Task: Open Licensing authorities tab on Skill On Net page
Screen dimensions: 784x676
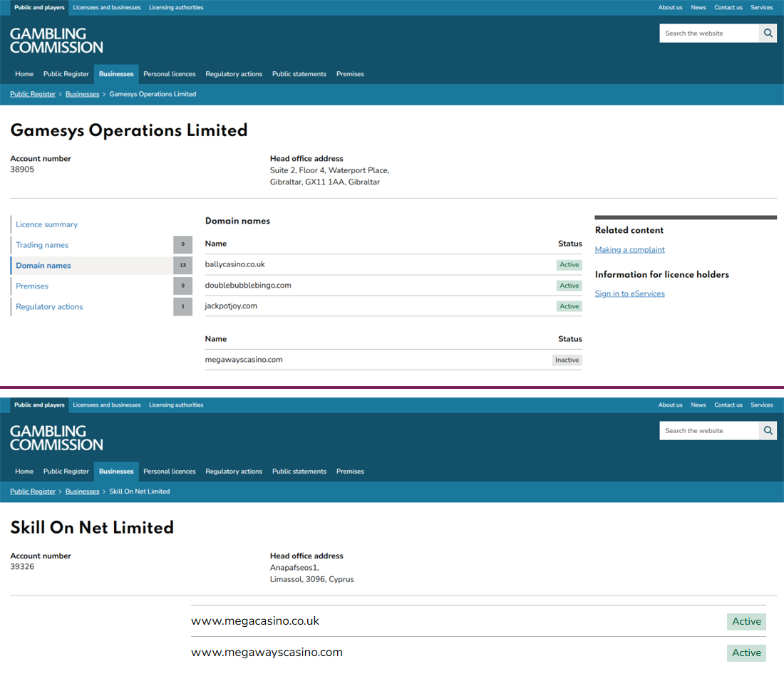Action: click(x=176, y=405)
